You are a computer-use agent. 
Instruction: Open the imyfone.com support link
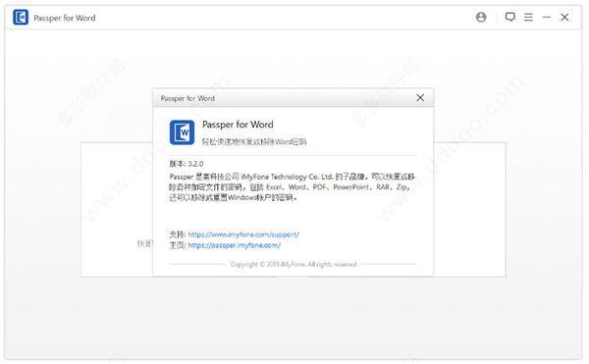243,234
